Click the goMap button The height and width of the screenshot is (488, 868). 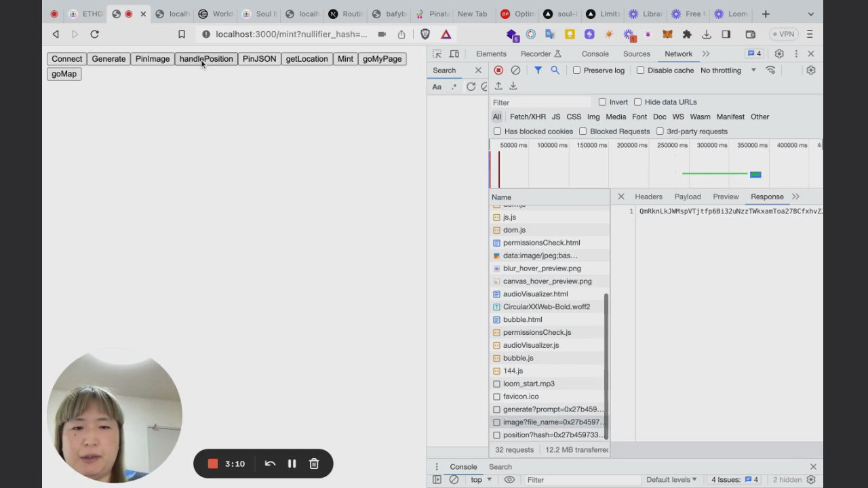(64, 74)
